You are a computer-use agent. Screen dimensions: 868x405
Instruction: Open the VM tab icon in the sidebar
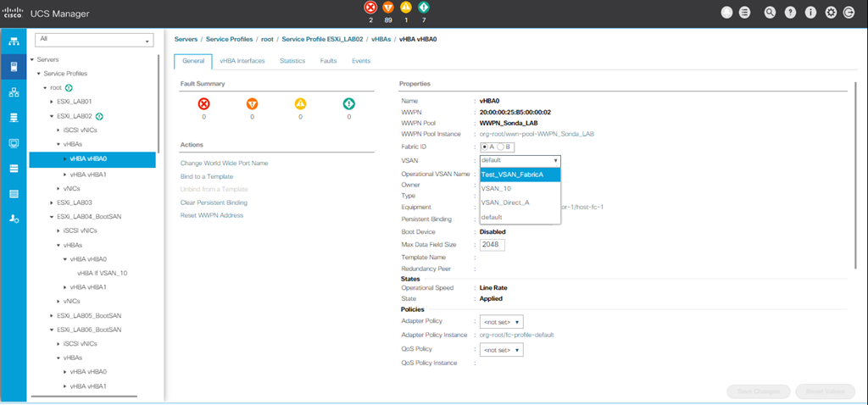click(x=14, y=143)
